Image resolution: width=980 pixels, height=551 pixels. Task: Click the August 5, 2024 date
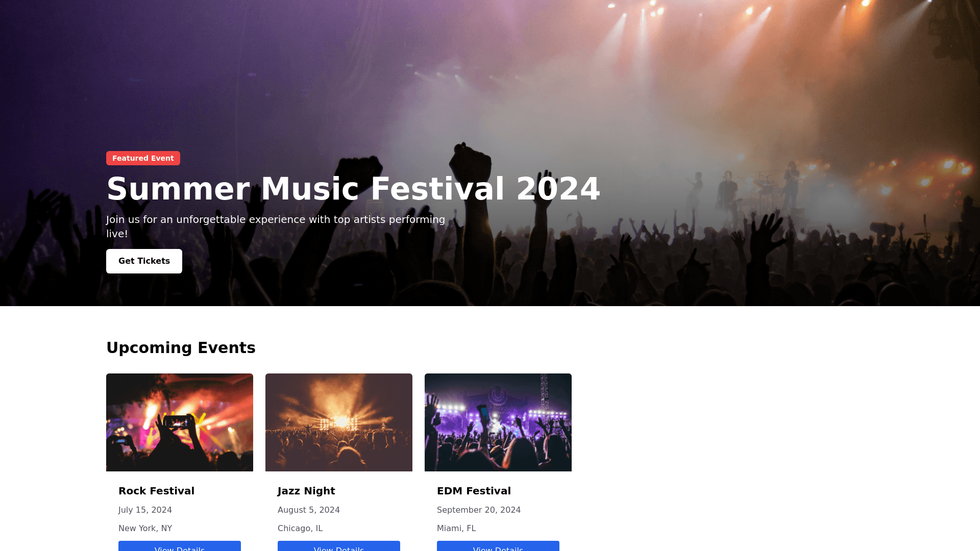[x=309, y=510]
